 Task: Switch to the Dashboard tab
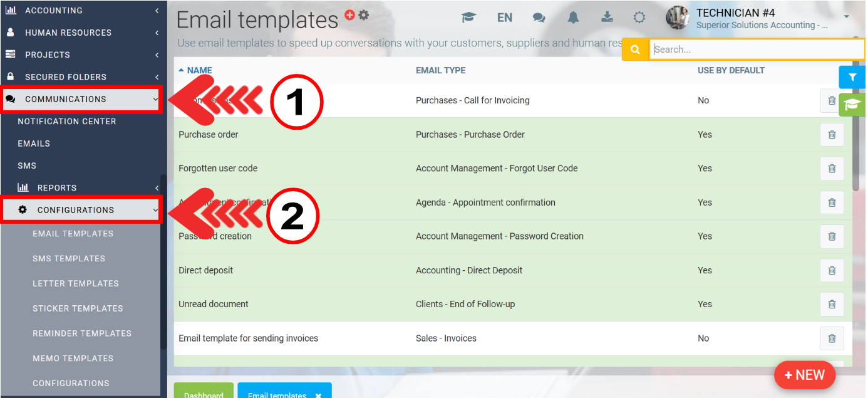click(x=204, y=392)
